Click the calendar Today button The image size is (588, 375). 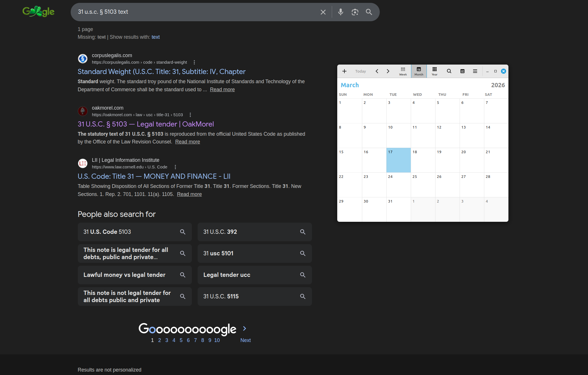pyautogui.click(x=360, y=71)
